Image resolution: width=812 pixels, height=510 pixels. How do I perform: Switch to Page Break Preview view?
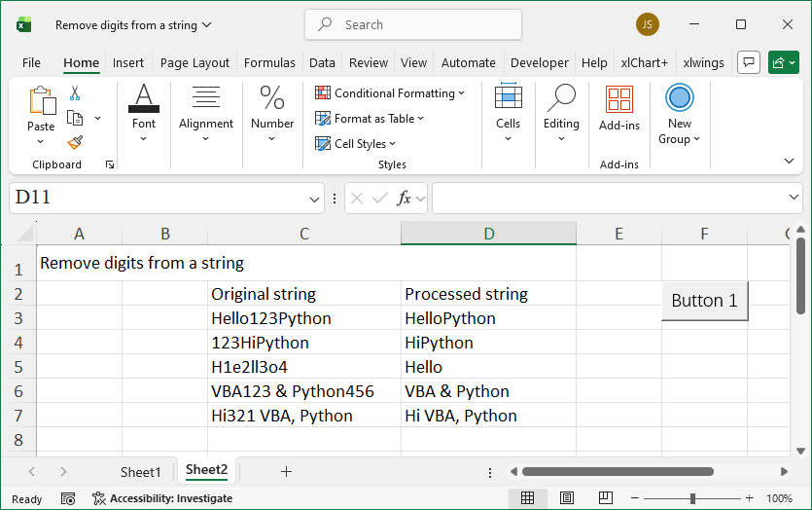[x=605, y=498]
